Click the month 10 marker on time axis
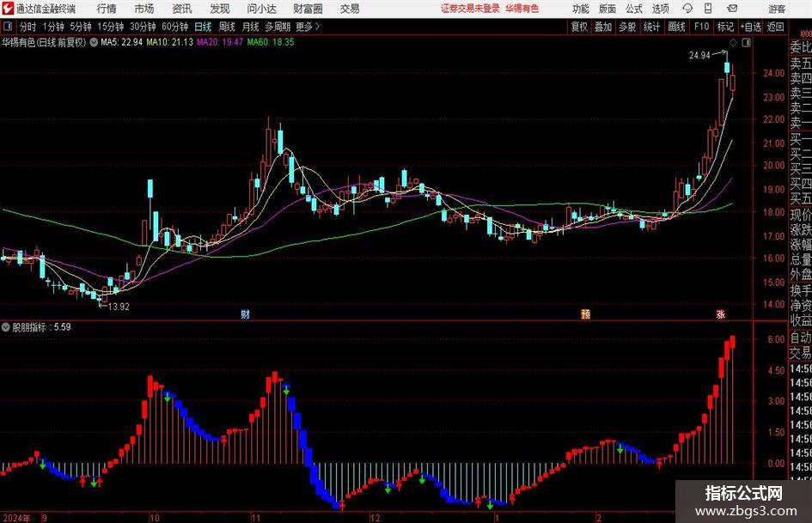Image resolution: width=812 pixels, height=523 pixels. click(155, 518)
